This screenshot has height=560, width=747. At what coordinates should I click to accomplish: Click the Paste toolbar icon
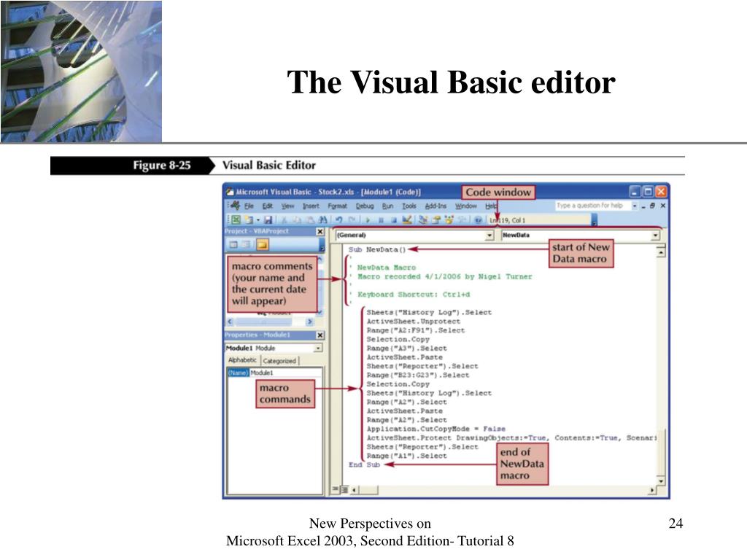[x=309, y=220]
